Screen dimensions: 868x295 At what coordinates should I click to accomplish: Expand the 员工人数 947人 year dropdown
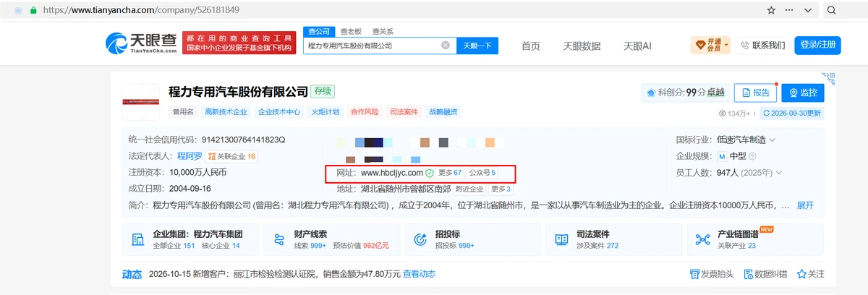(x=778, y=173)
